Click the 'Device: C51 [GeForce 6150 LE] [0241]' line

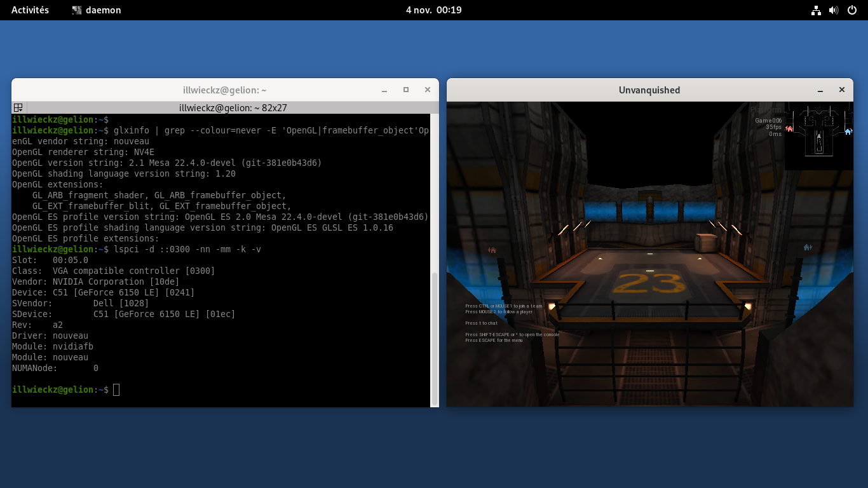tap(104, 292)
